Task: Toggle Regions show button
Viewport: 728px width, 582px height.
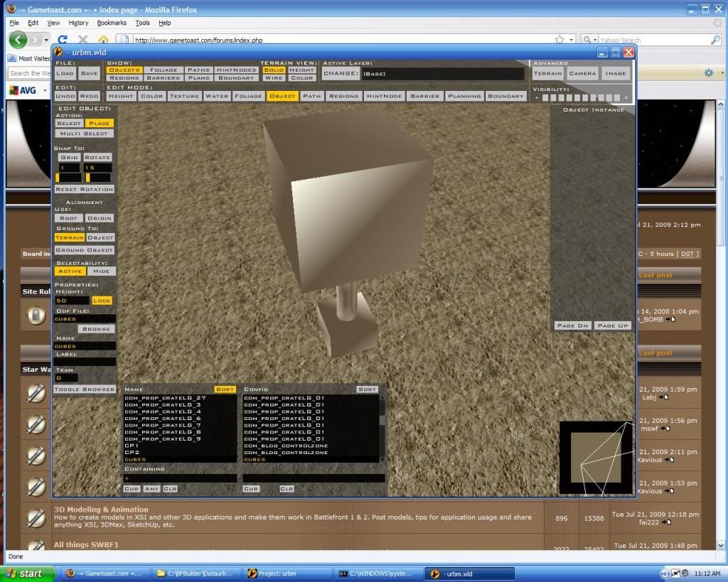Action: (x=124, y=78)
